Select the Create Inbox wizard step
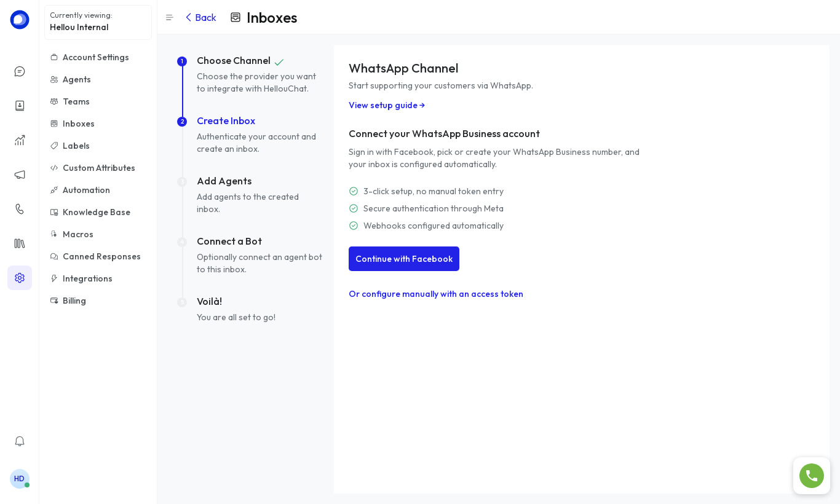This screenshot has width=840, height=504. (x=226, y=121)
